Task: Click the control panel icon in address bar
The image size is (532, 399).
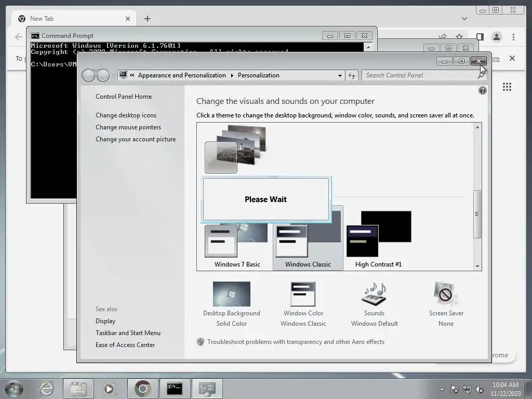Action: (123, 75)
